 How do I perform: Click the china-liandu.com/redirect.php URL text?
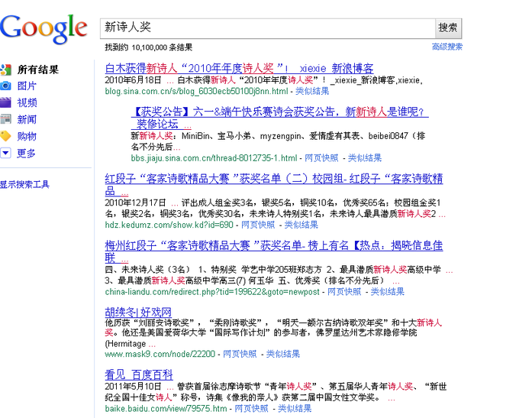tap(212, 292)
